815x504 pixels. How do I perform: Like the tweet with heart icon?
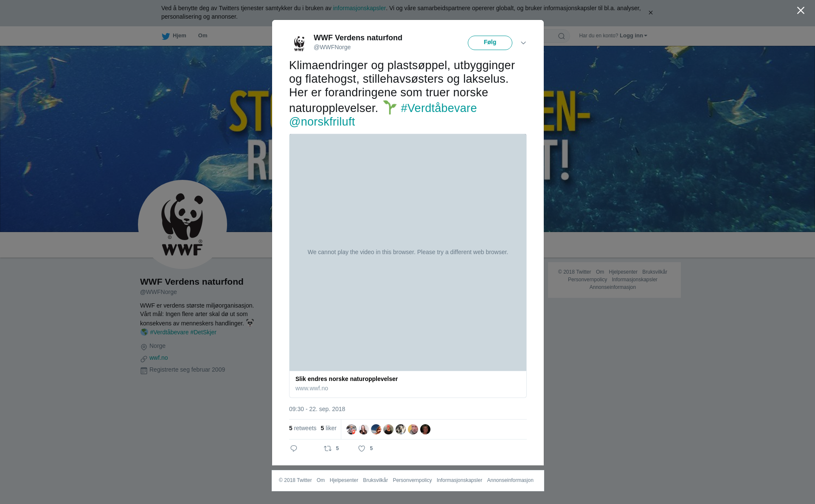362,448
